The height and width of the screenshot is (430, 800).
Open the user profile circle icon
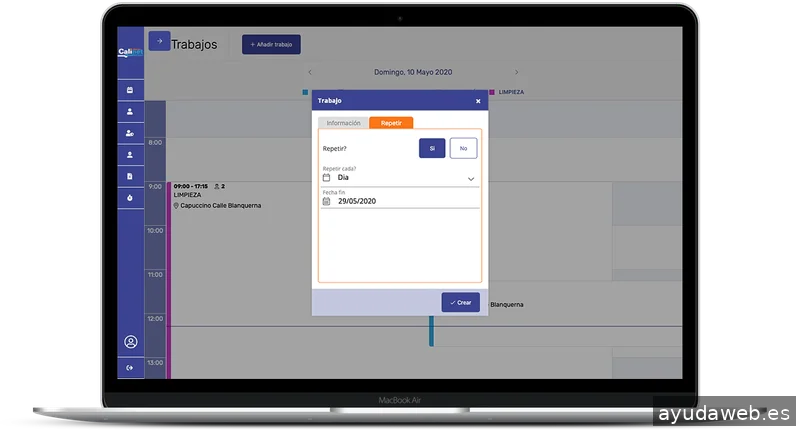click(130, 342)
